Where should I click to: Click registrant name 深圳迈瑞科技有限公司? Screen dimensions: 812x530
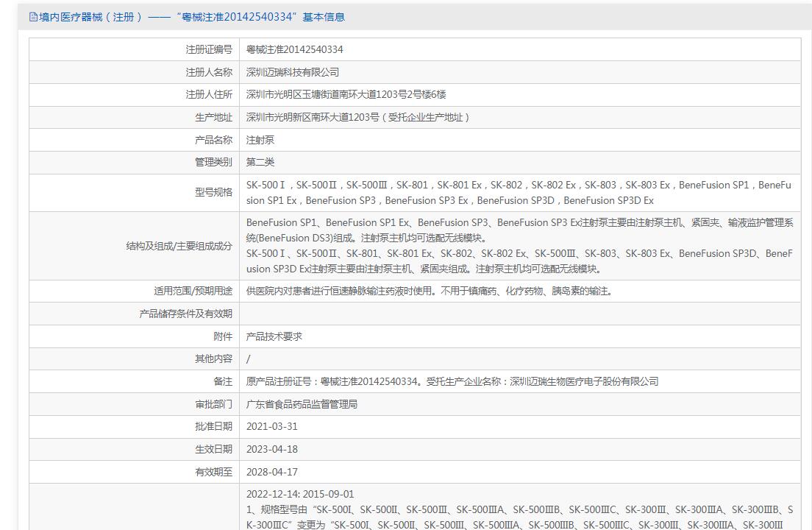pos(293,73)
